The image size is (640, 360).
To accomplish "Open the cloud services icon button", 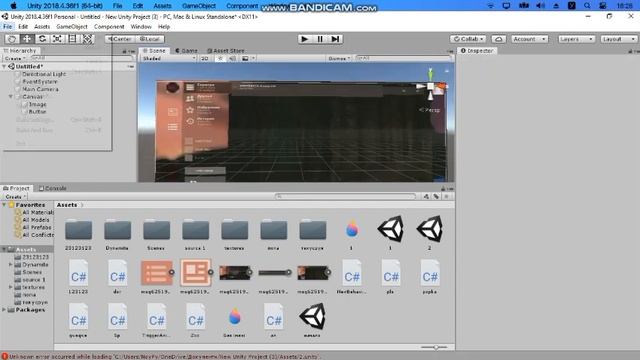I will 498,39.
